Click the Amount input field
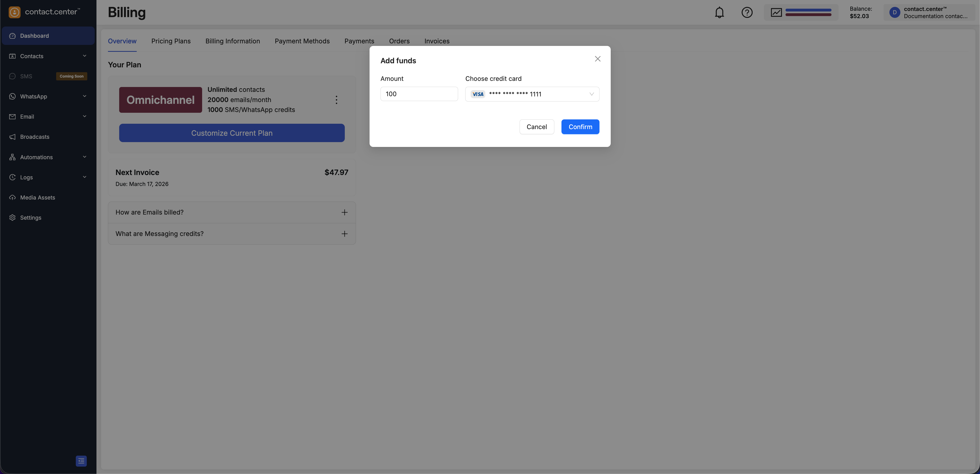Viewport: 980px width, 474px height. pyautogui.click(x=419, y=94)
